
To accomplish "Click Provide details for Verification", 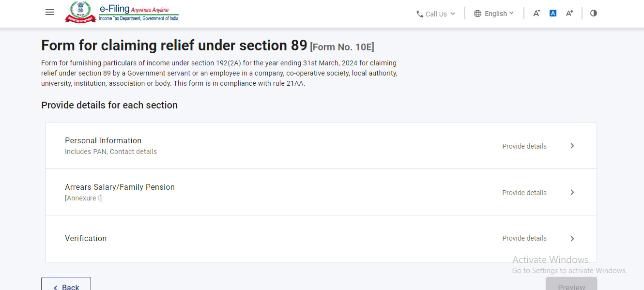I will point(524,238).
